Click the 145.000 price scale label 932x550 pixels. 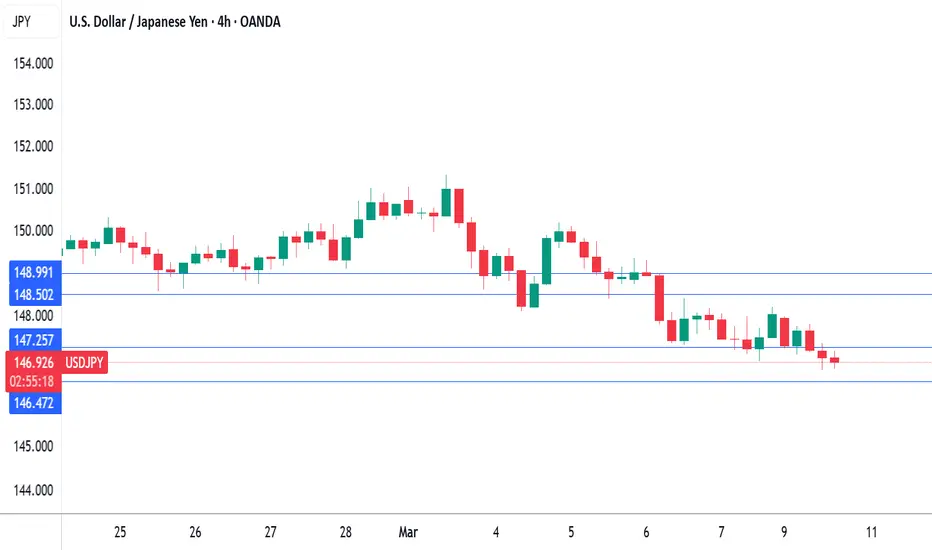tap(33, 446)
